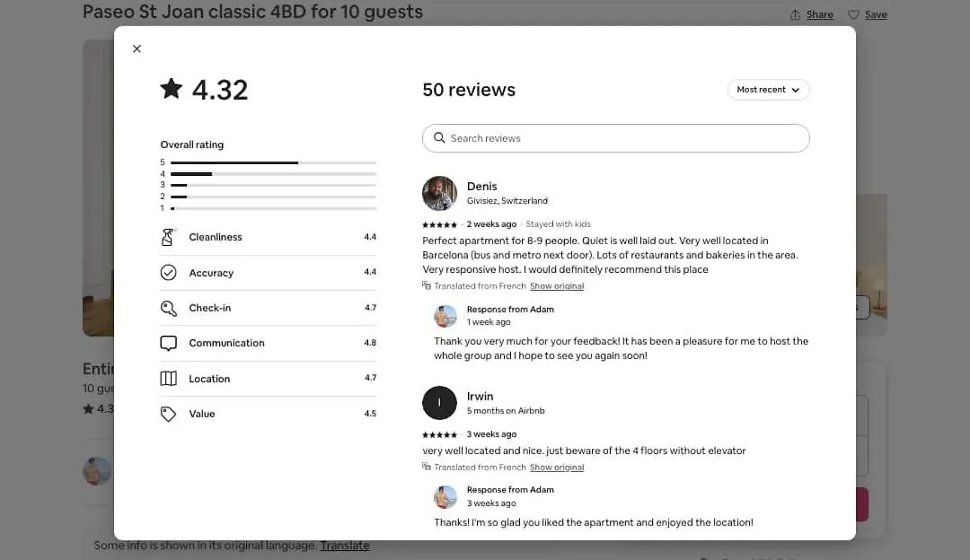Click the magnifier icon in search reviews
The image size is (970, 560).
[x=439, y=138]
